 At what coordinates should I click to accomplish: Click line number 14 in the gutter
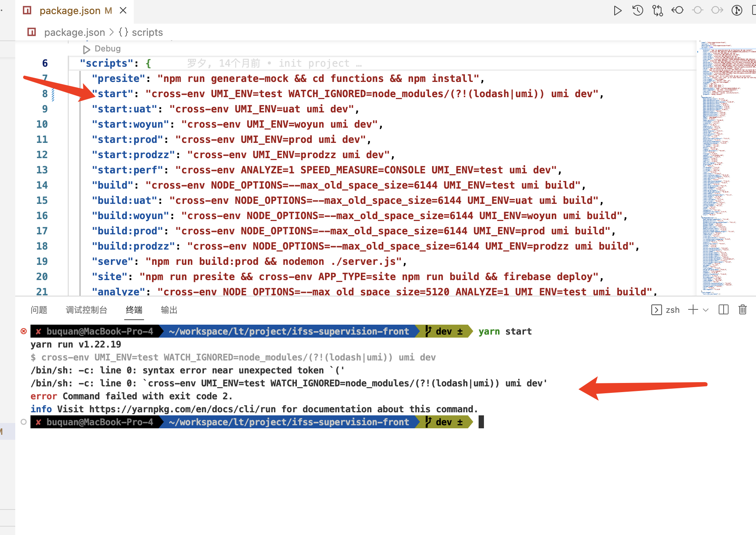[42, 185]
